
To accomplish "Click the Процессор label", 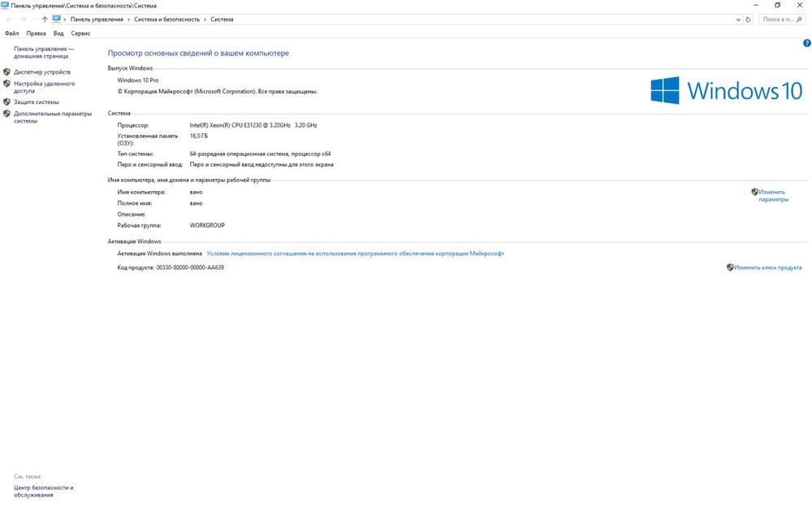I will pyautogui.click(x=133, y=125).
